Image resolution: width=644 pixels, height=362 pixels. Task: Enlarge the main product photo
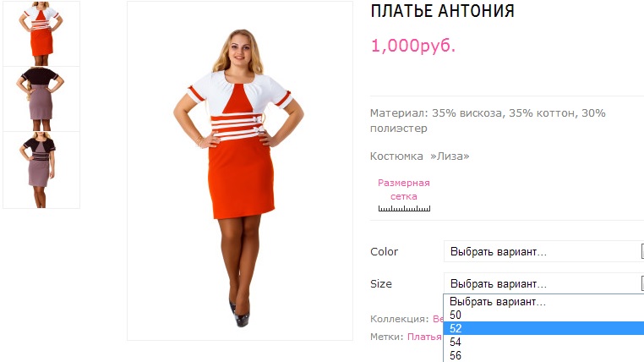coord(240,171)
